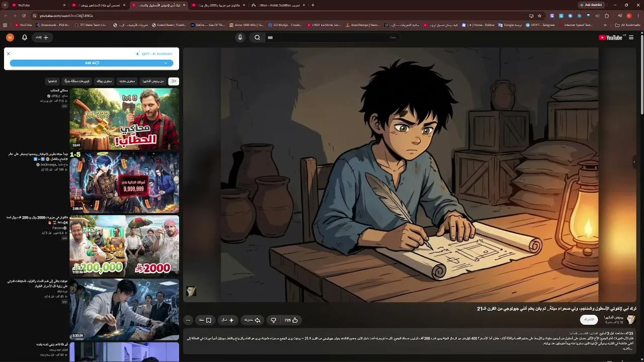Viewport: 644px width, 362px height.
Task: Open Ask Gemini in browser title bar
Action: click(591, 5)
